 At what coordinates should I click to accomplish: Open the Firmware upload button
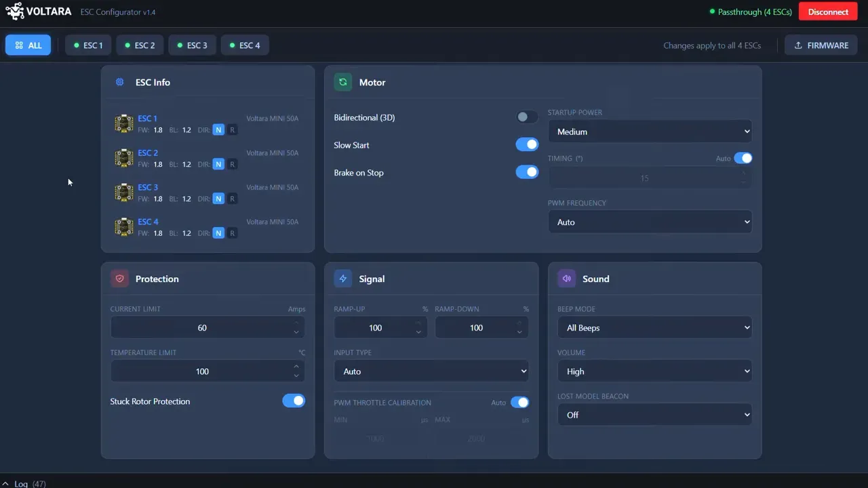click(x=821, y=45)
